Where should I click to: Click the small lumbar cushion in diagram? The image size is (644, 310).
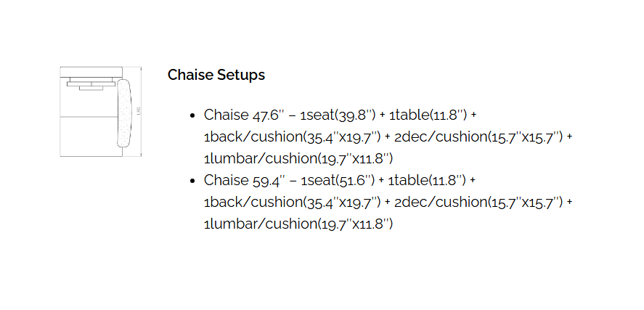[x=91, y=88]
